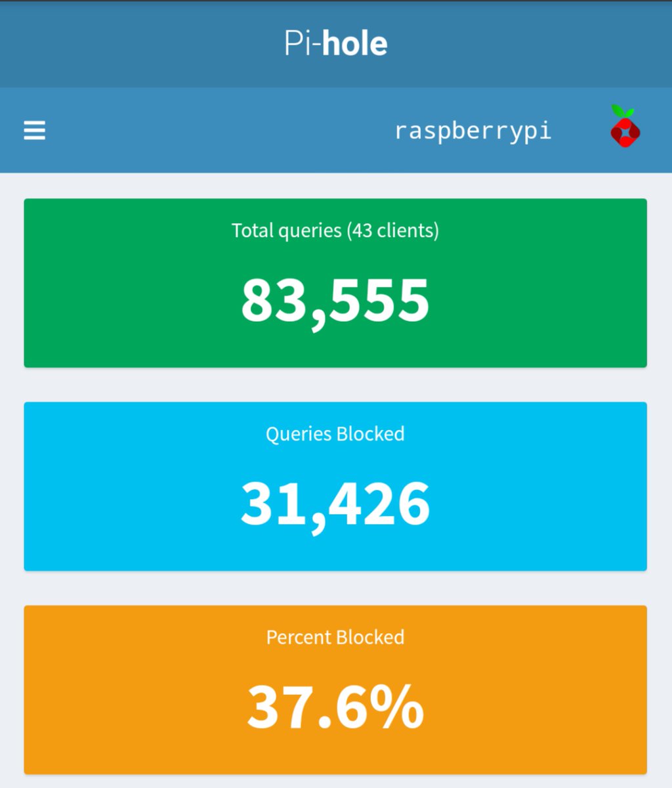Click the Total queries (43 clients) label
Viewport: 672px width, 788px height.
335,230
